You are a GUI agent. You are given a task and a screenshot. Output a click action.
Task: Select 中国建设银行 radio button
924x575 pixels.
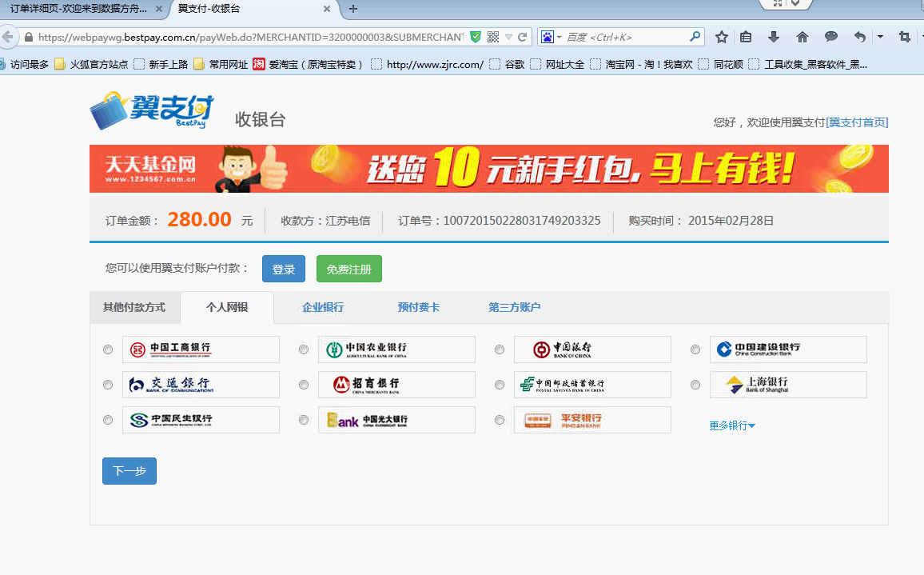695,349
